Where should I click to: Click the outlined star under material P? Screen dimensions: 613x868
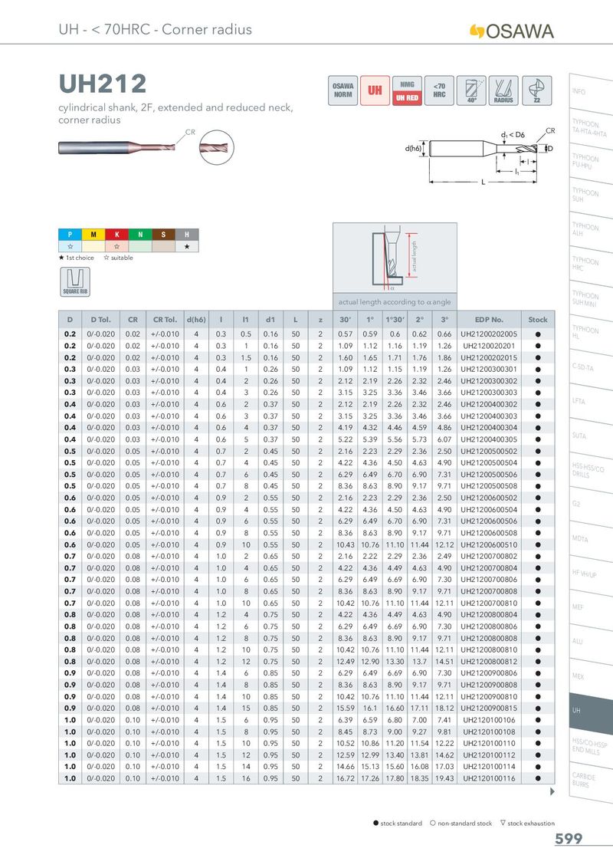click(x=70, y=246)
